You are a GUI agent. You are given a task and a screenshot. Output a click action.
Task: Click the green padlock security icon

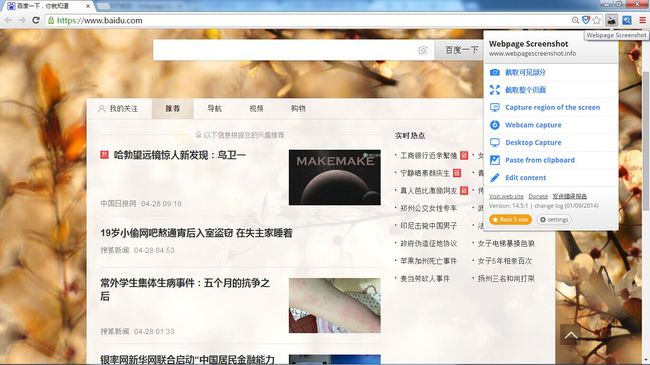click(x=51, y=20)
